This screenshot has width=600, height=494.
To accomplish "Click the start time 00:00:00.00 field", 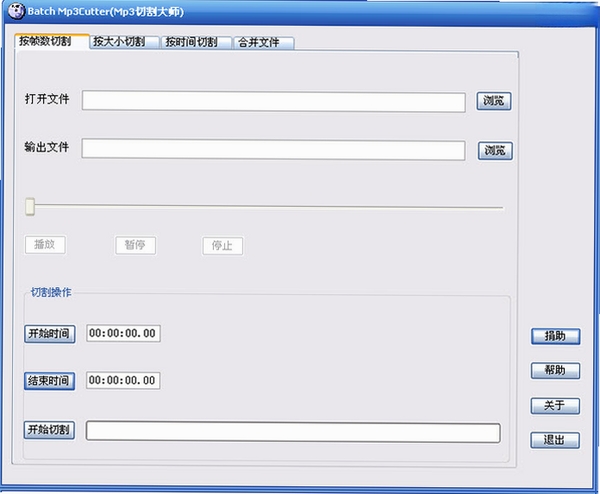I will point(123,333).
